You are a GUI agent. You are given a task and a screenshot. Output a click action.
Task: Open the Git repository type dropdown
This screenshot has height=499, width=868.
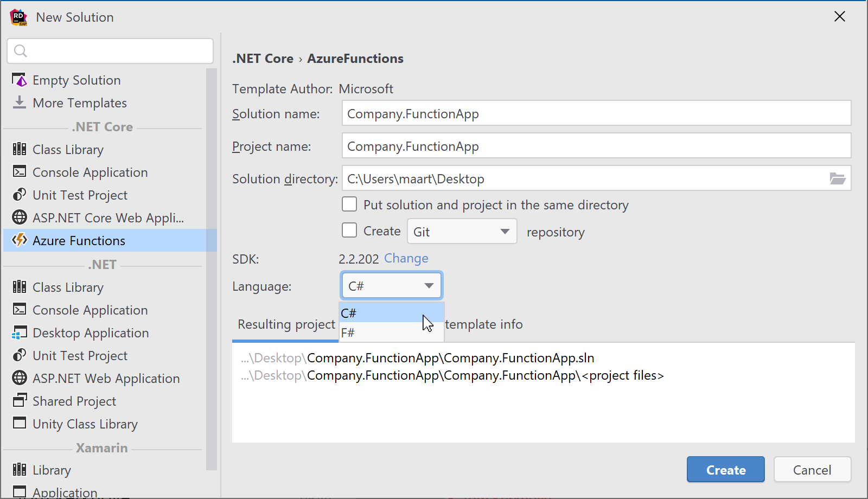point(462,232)
